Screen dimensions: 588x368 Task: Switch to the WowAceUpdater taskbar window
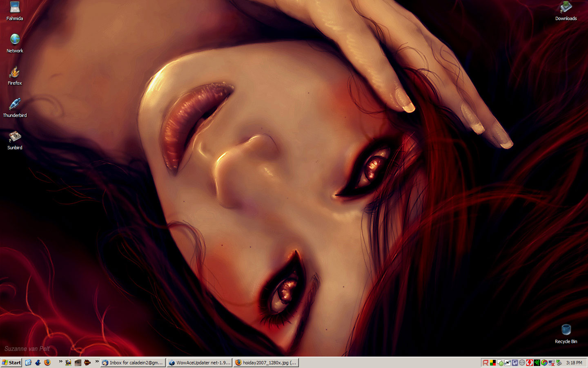(200, 363)
